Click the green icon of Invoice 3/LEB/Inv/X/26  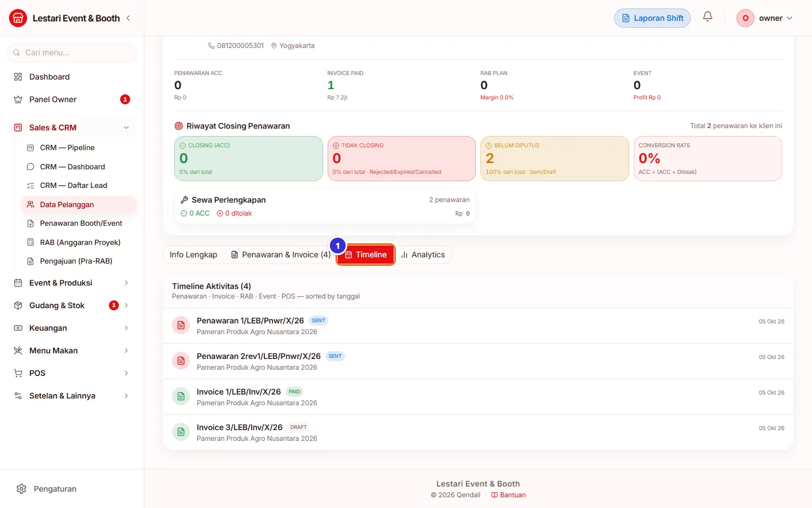tap(181, 432)
